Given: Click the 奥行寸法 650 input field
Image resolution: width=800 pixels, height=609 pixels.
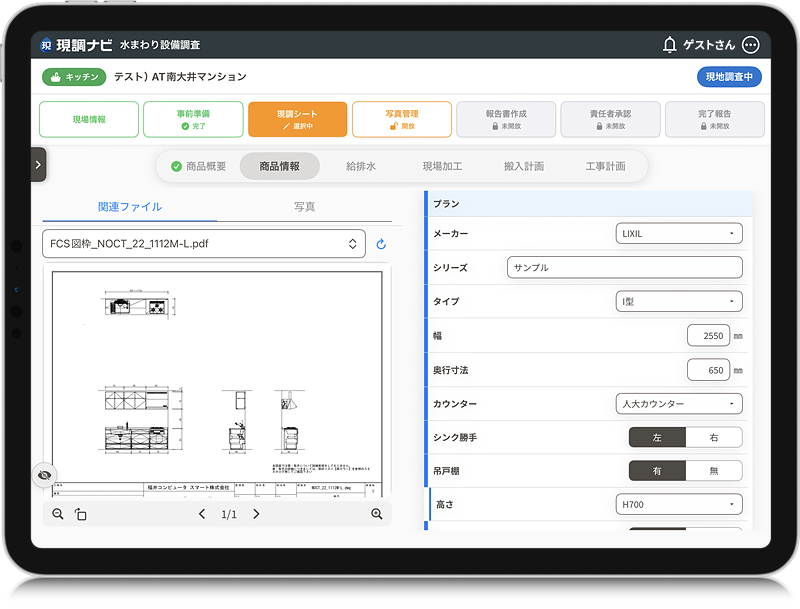Looking at the screenshot, I should (709, 370).
